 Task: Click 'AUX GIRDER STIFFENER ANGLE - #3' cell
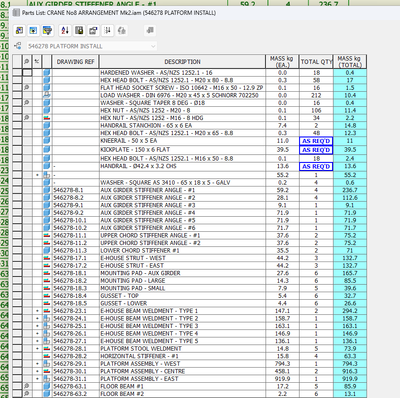[182, 205]
